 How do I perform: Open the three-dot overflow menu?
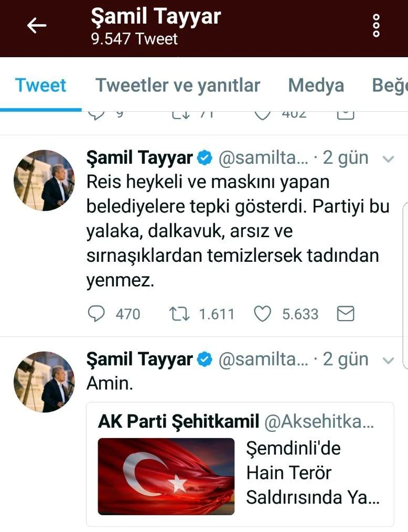click(x=375, y=26)
